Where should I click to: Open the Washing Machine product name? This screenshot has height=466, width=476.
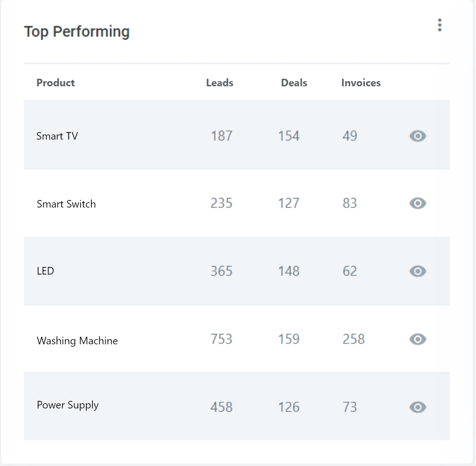point(77,341)
